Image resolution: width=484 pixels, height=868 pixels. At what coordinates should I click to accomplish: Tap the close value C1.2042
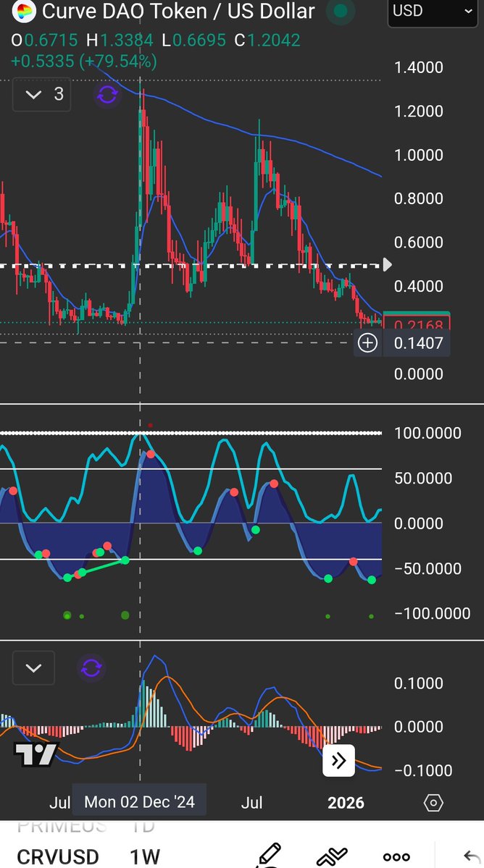[267, 40]
